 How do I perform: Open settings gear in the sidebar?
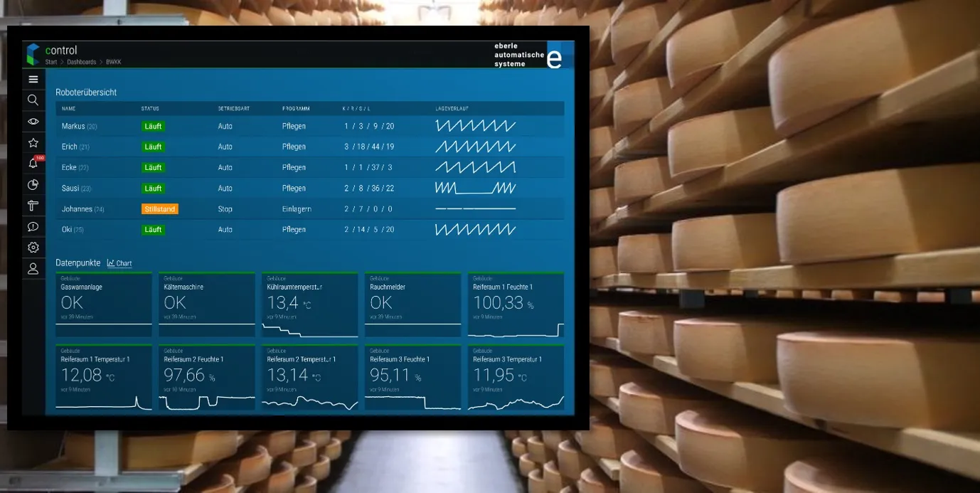pyautogui.click(x=33, y=248)
